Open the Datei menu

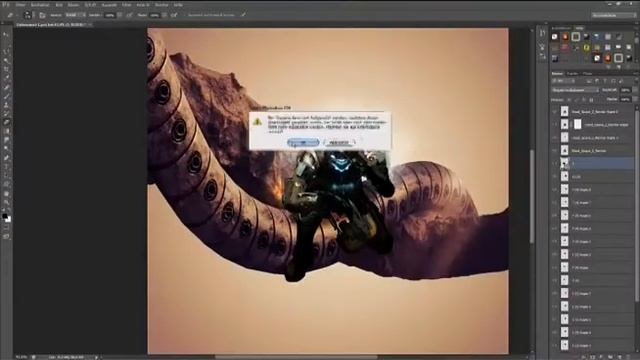pyautogui.click(x=21, y=5)
